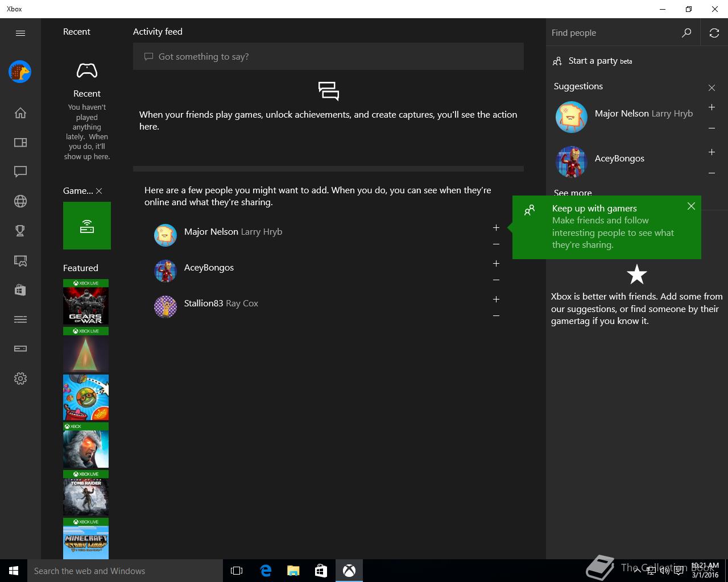Click the 'Featured' section heading
Screen dimensions: 728x582
point(81,268)
